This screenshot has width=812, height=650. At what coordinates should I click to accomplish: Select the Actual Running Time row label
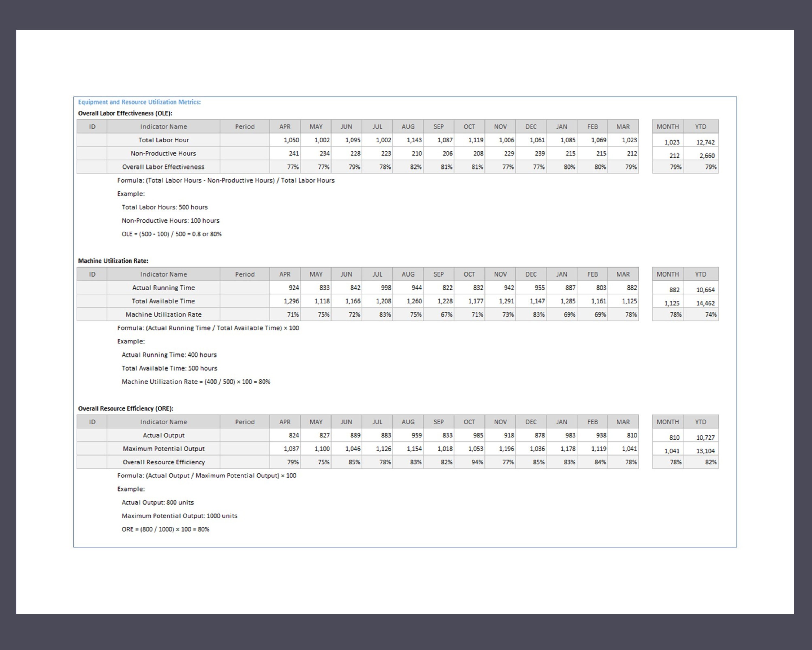coord(163,287)
